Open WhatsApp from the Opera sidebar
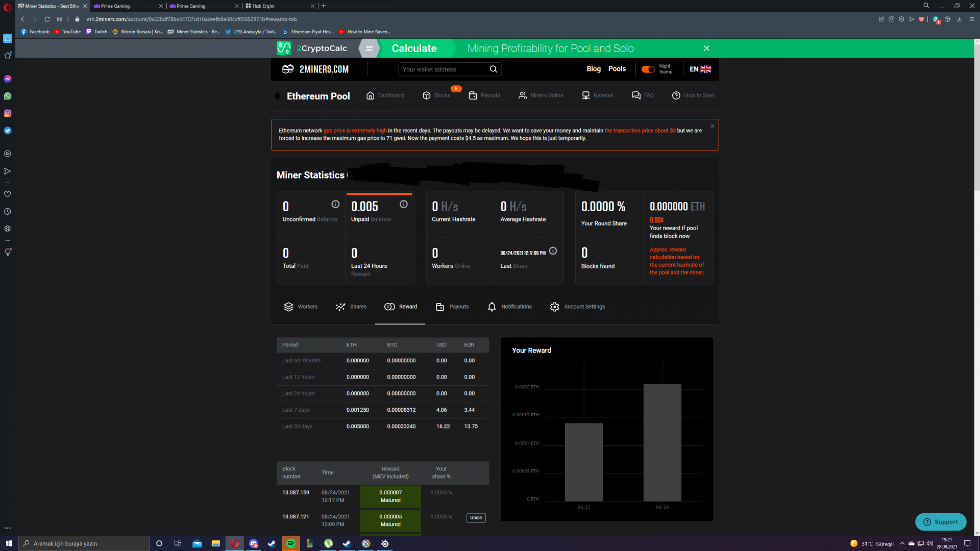Screen dimensions: 980x551 point(8,96)
